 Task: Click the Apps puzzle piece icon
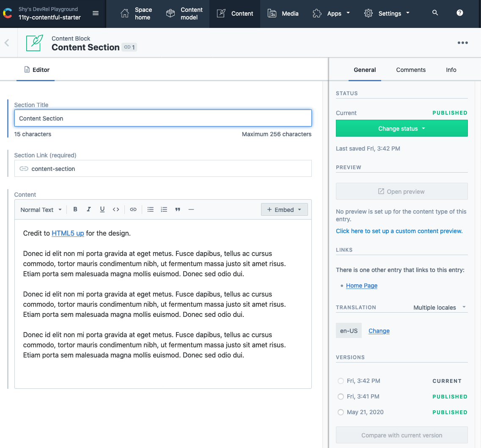coord(317,13)
